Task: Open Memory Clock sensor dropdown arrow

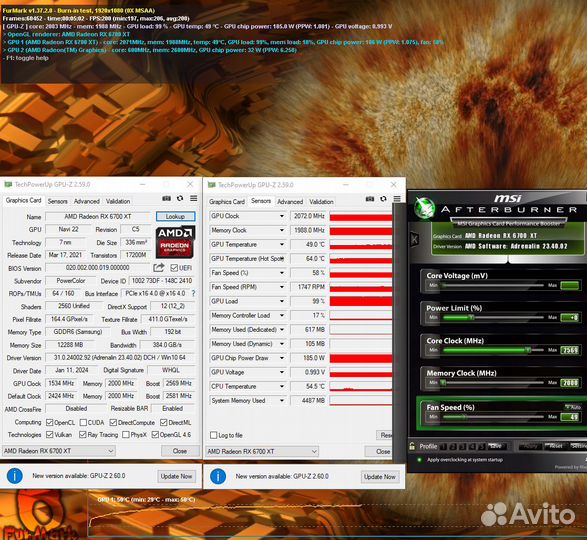Action: tap(282, 230)
